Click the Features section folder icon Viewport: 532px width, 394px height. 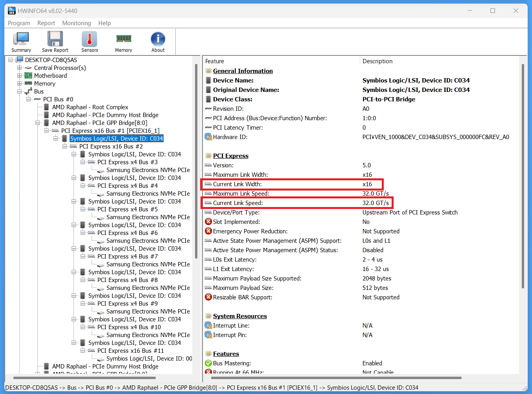pyautogui.click(x=208, y=354)
